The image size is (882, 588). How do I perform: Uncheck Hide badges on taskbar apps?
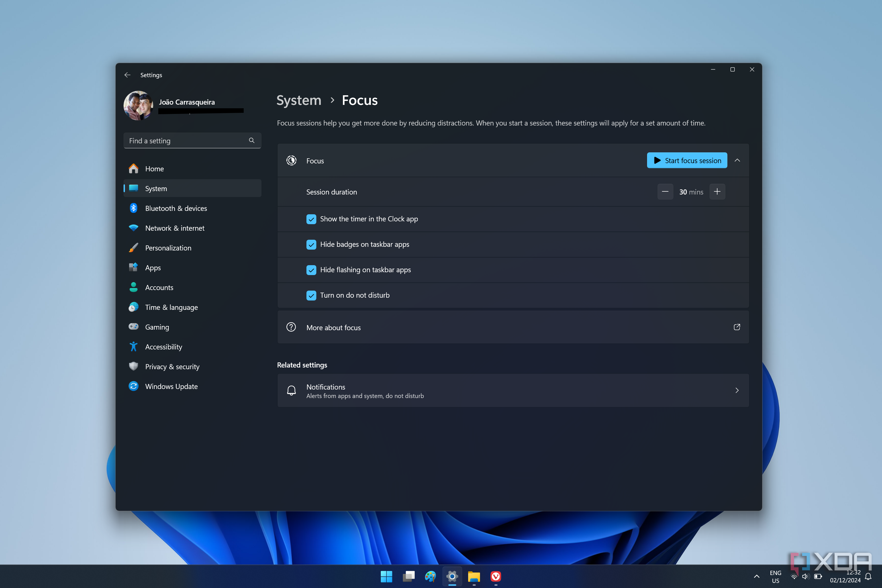pos(311,245)
